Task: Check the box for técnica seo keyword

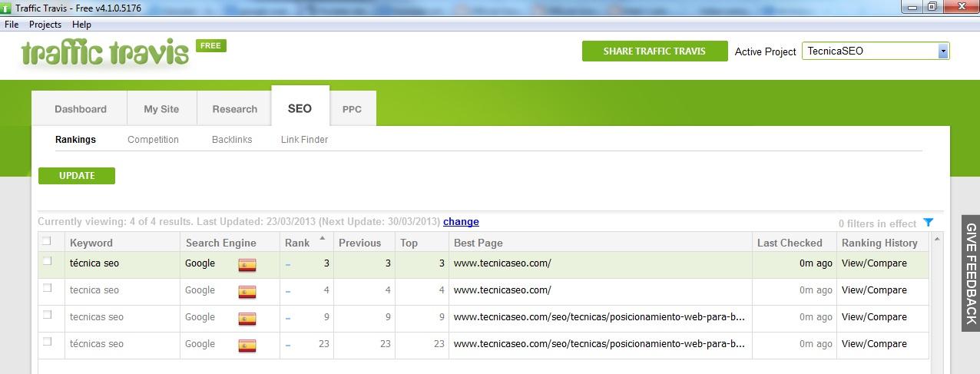Action: click(47, 261)
